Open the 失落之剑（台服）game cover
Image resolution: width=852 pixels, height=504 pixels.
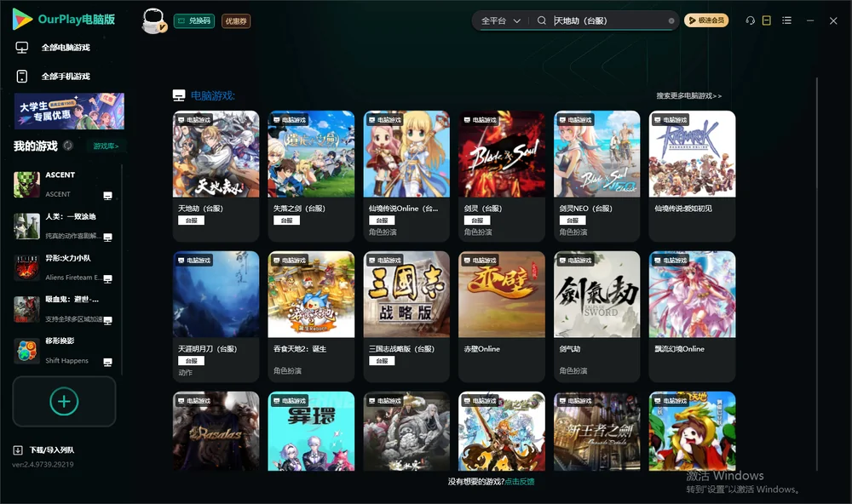coord(311,154)
